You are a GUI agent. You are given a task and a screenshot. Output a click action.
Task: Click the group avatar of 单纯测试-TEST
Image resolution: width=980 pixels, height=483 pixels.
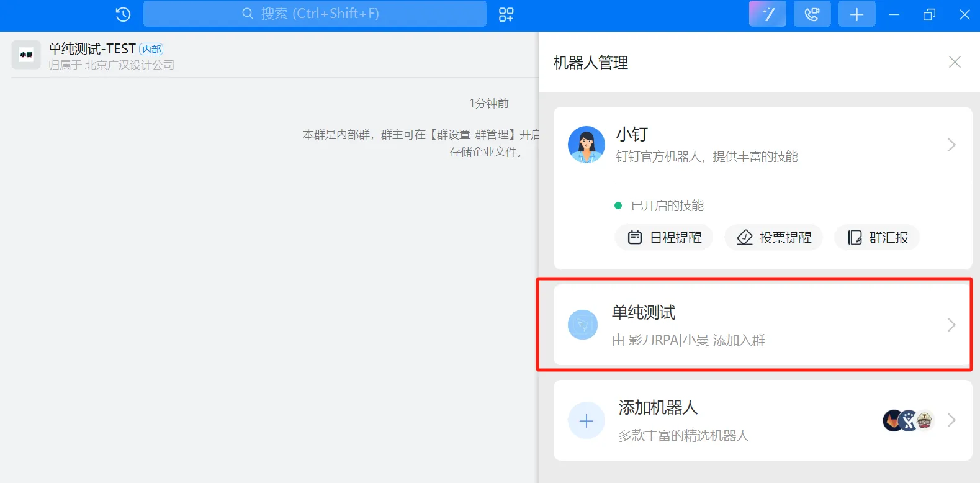(26, 55)
